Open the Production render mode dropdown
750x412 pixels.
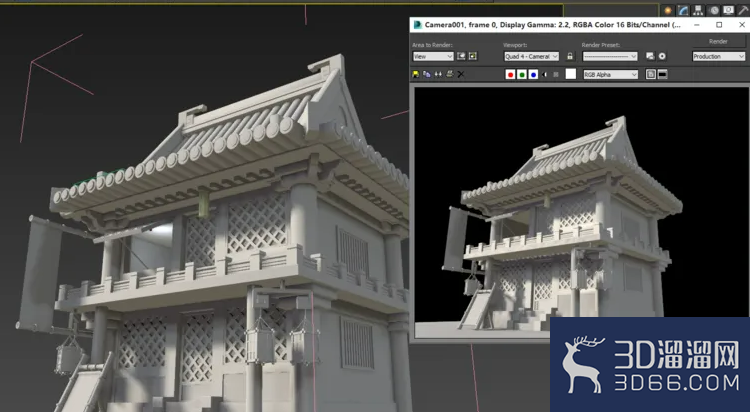click(719, 56)
